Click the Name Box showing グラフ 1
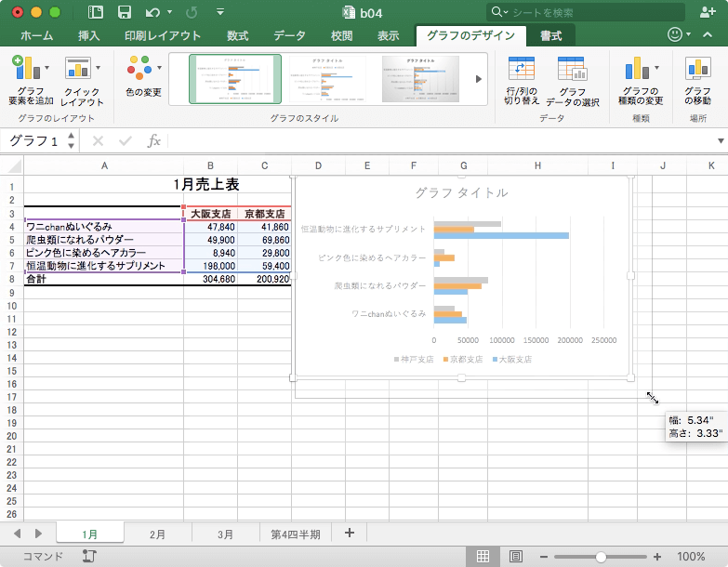 [33, 140]
